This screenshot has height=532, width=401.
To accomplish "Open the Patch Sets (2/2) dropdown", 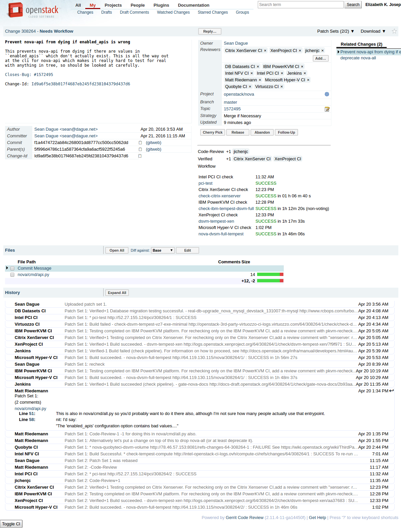I will tap(335, 31).
